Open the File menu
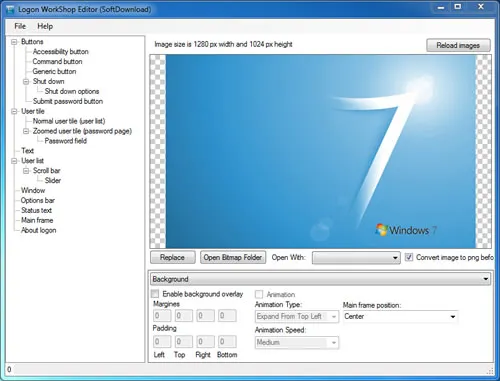 (20, 26)
